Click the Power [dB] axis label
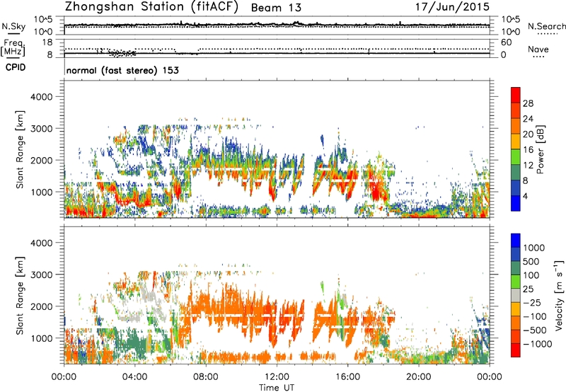 pyautogui.click(x=540, y=149)
